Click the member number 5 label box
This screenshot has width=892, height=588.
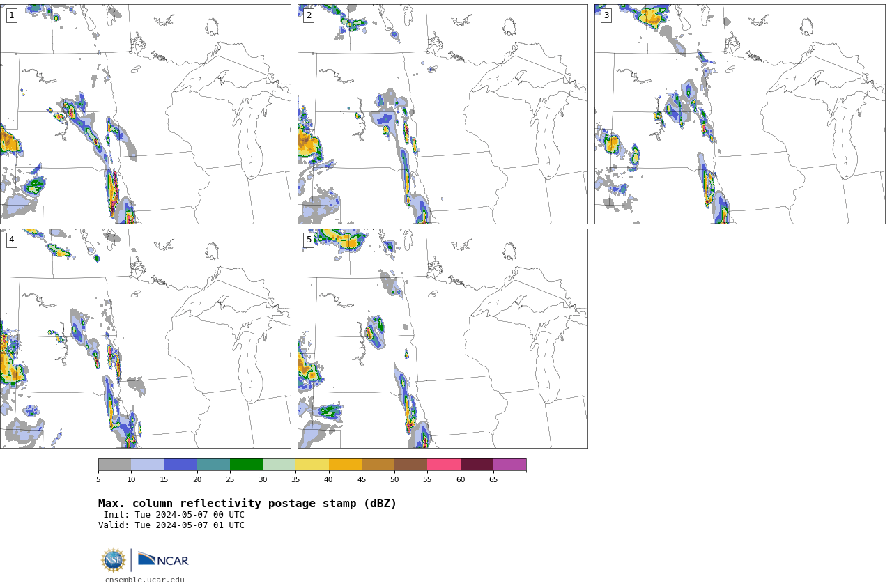309,240
